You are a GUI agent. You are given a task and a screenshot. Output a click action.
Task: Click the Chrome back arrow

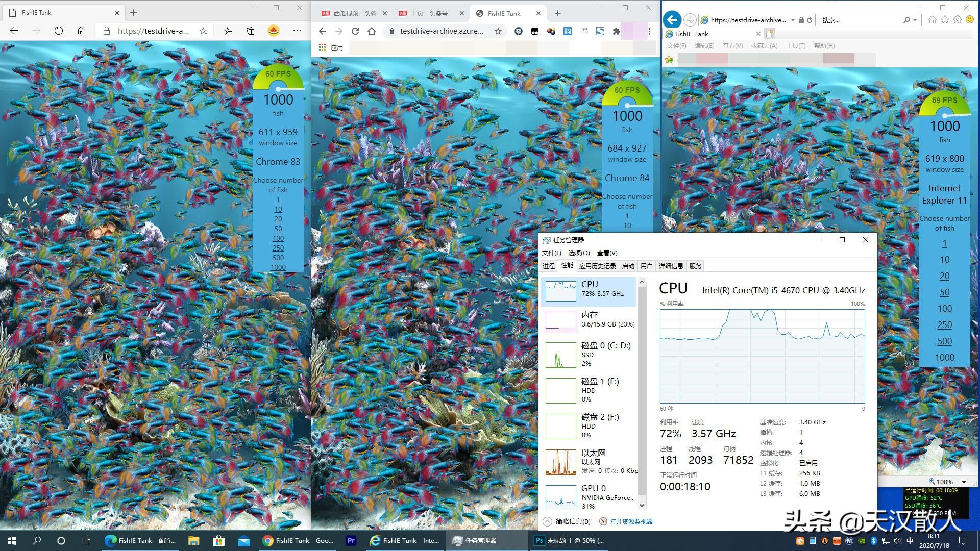click(322, 31)
